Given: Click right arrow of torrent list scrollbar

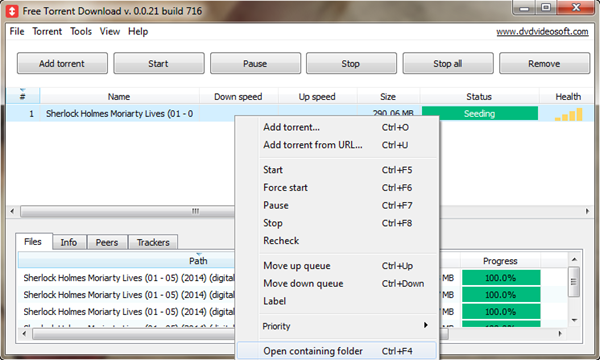Looking at the screenshot, I should (587, 211).
